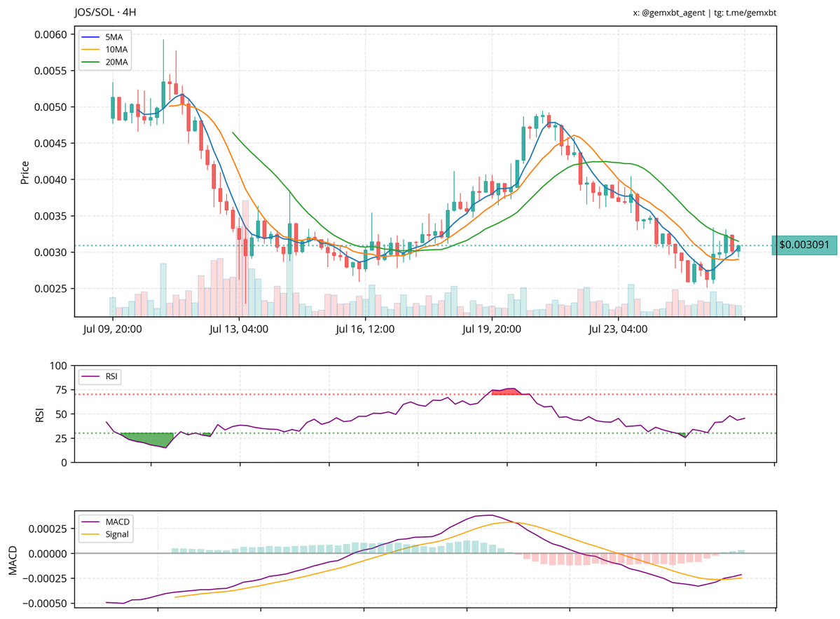Click the Jul 13, 04:00 date label

(239, 329)
